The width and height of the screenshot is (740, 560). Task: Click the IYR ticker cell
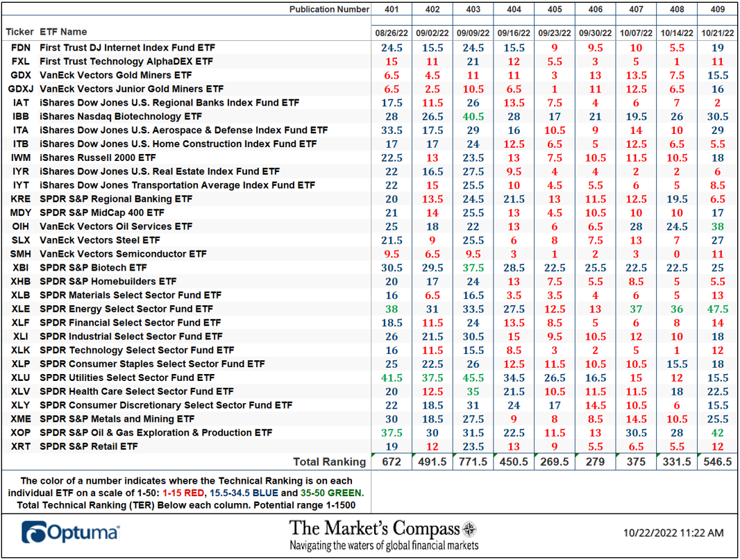(21, 171)
